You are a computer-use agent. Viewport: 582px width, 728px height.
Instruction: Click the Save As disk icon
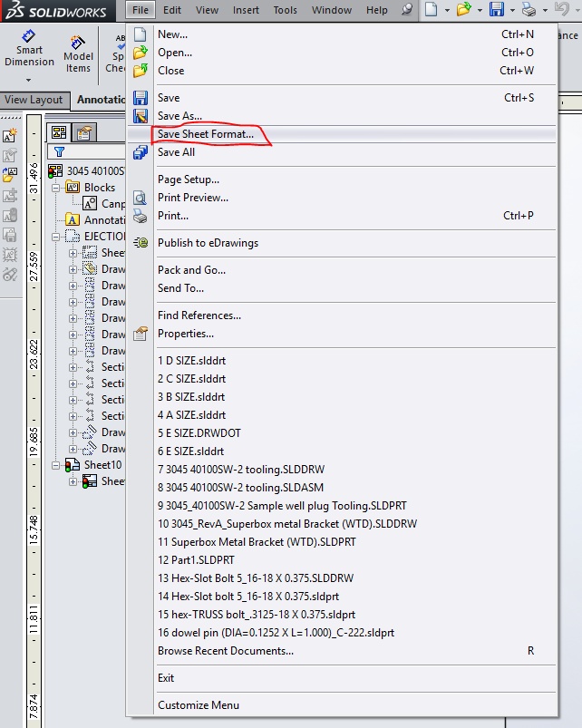(x=141, y=116)
